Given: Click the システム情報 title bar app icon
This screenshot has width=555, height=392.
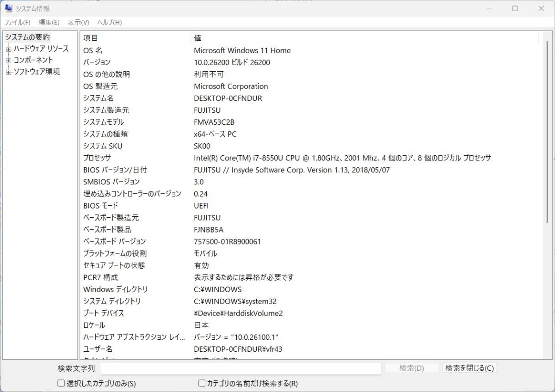Looking at the screenshot, I should (8, 8).
